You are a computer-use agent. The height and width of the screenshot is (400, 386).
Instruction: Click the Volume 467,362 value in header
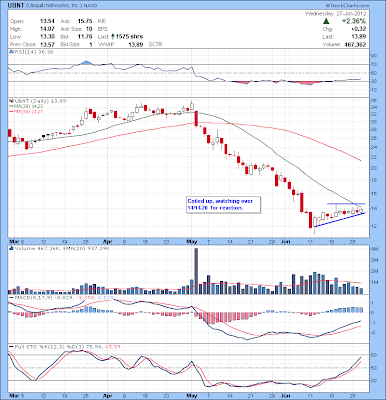click(355, 44)
